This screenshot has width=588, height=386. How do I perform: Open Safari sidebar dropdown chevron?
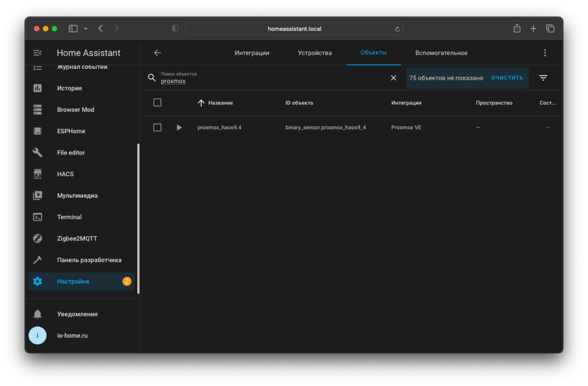tap(86, 29)
